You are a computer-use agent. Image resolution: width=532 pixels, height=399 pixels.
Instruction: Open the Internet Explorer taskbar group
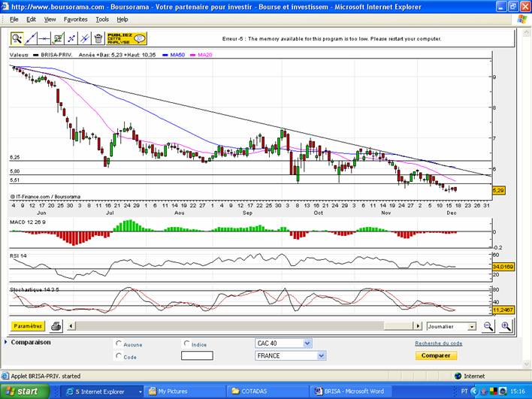point(101,391)
